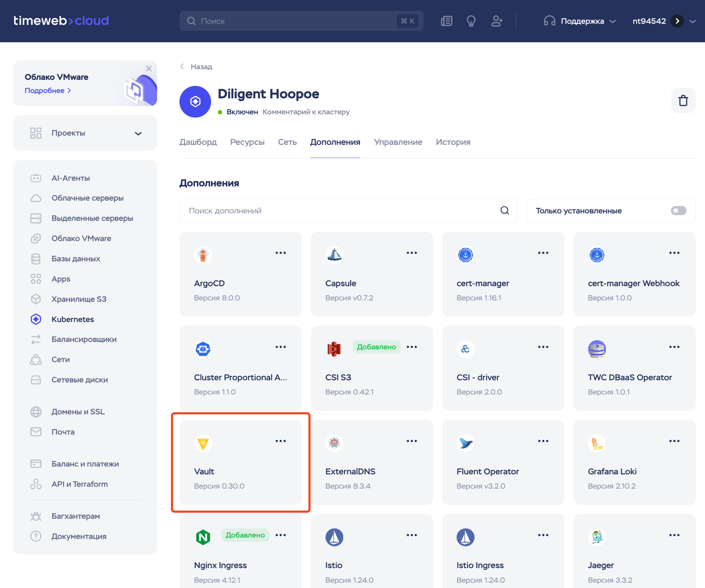The image size is (705, 588).
Task: Switch to the Управление tab
Action: (x=398, y=142)
